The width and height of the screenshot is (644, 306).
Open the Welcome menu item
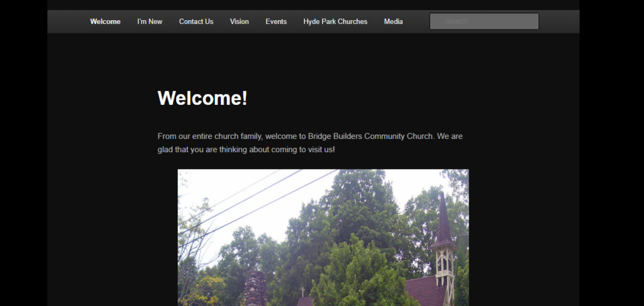point(105,22)
